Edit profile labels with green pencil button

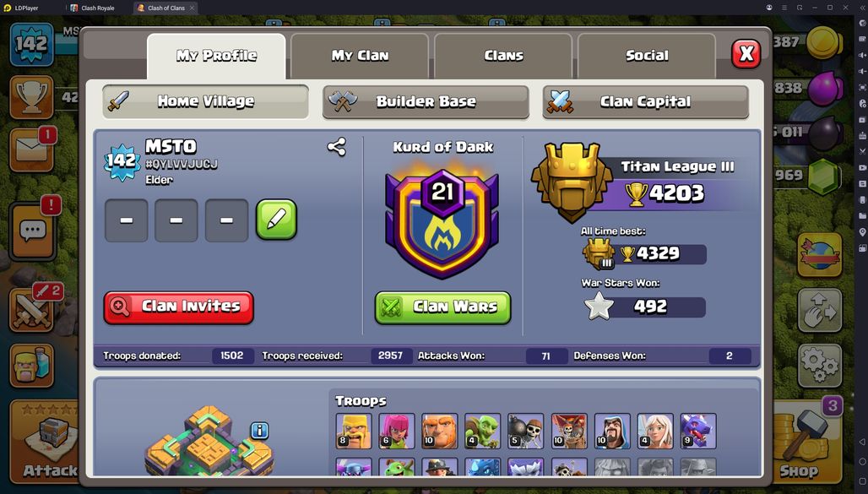276,220
